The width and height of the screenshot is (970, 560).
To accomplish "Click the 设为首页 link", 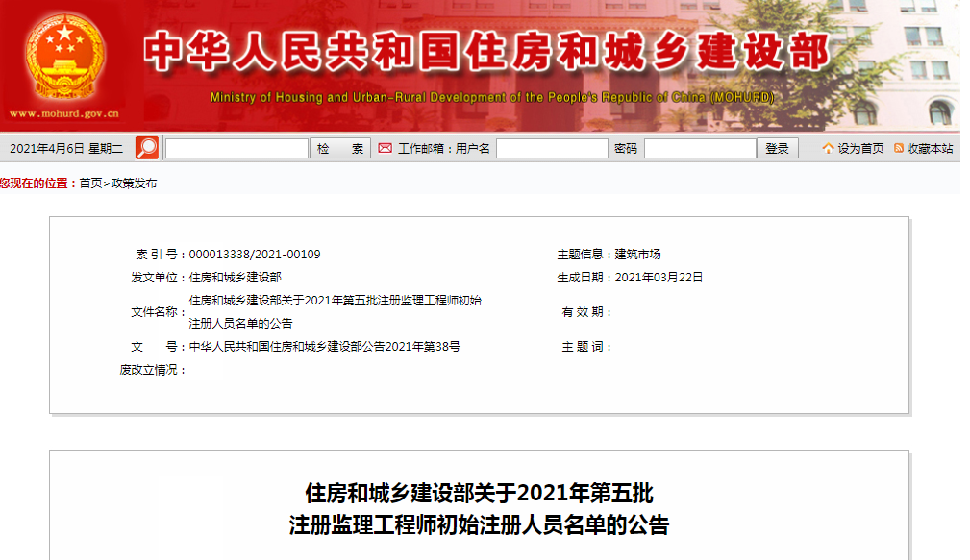I will coord(860,148).
